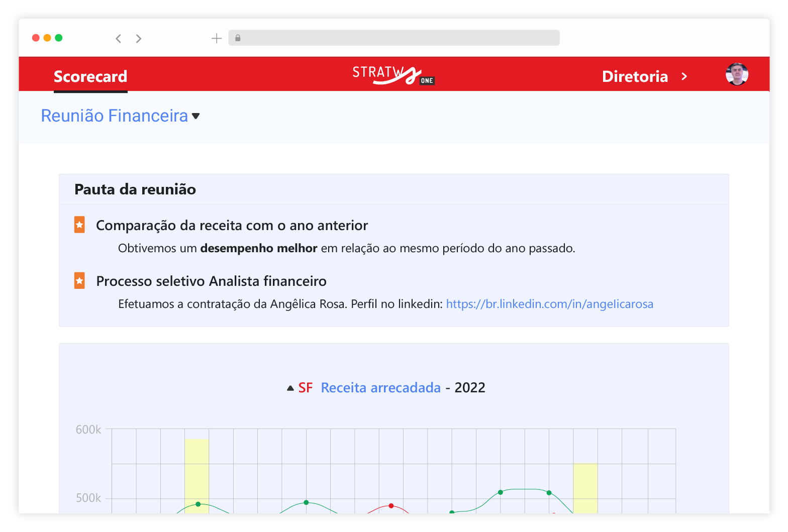Image resolution: width=788 pixels, height=532 pixels.
Task: Click the chevron next to Diretoria
Action: [684, 76]
